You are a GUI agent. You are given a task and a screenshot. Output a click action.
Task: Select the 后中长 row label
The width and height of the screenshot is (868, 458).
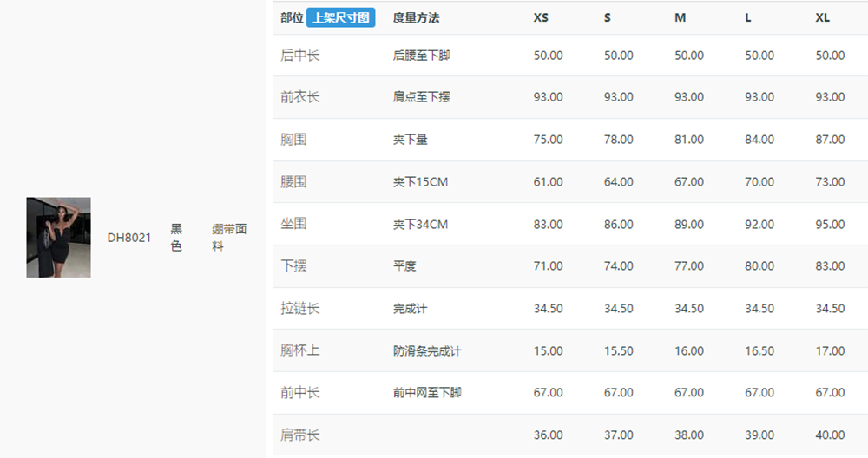coord(300,56)
